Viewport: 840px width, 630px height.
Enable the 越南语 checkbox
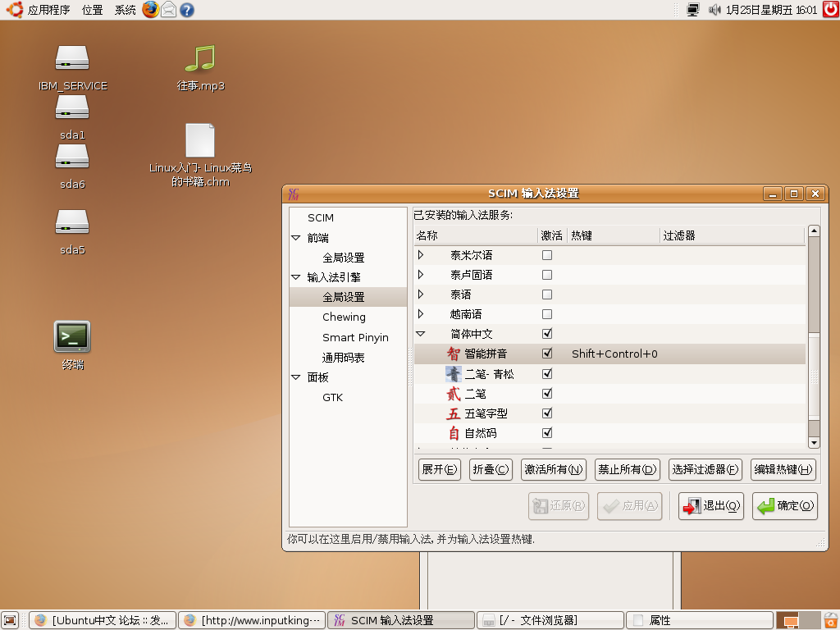click(x=547, y=314)
